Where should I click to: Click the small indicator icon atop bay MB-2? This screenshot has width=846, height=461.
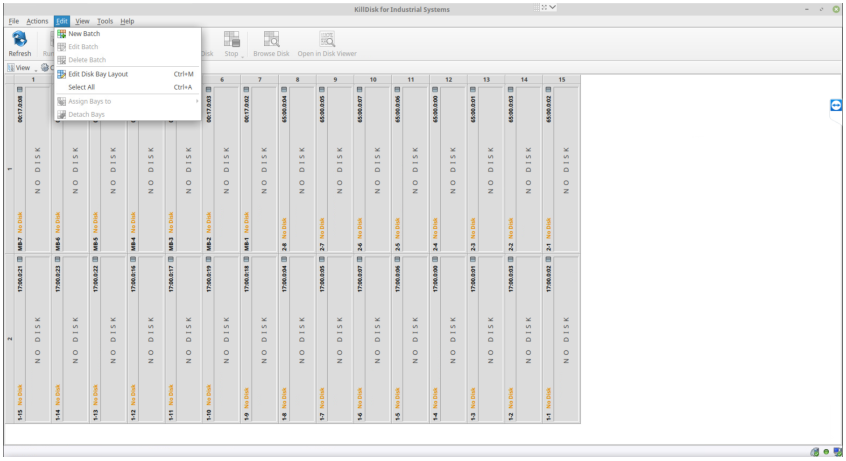[209, 90]
